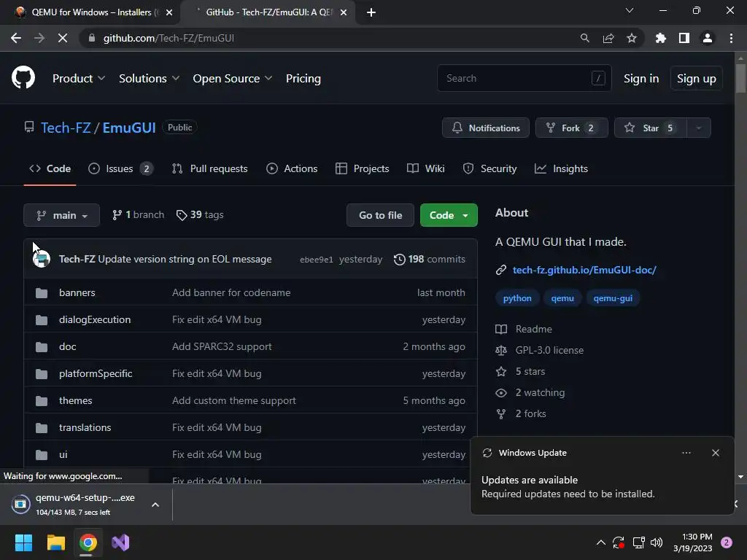Open the tech-fz.github.io/EmuGUI-doc/ link
The height and width of the screenshot is (560, 747).
click(x=584, y=270)
